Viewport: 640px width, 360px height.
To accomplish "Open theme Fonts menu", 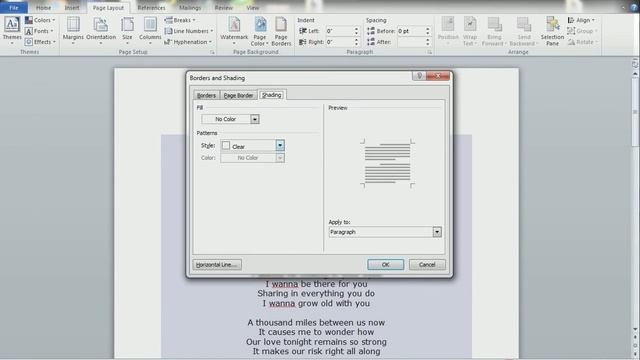I will point(39,31).
